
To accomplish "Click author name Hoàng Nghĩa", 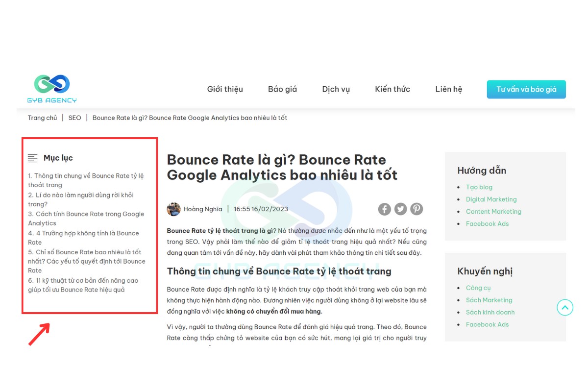I will (x=203, y=209).
